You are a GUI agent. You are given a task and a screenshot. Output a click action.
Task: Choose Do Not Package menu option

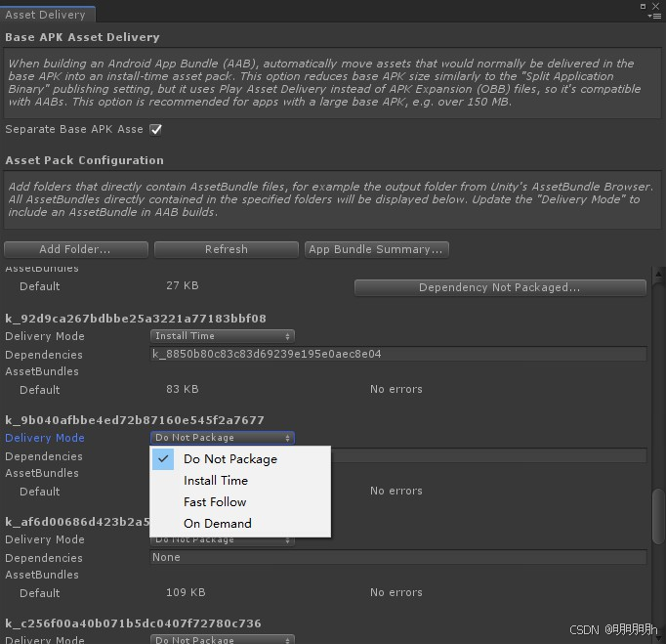pyautogui.click(x=240, y=459)
